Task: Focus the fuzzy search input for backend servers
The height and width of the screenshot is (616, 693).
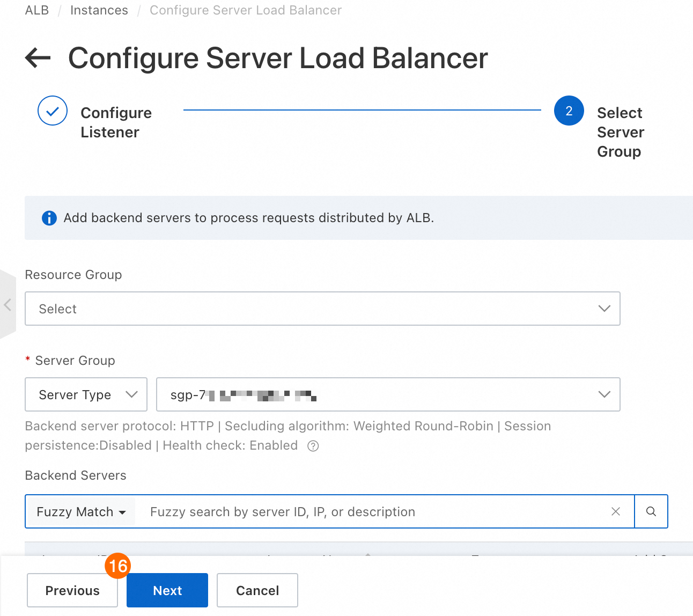Action: [x=375, y=512]
